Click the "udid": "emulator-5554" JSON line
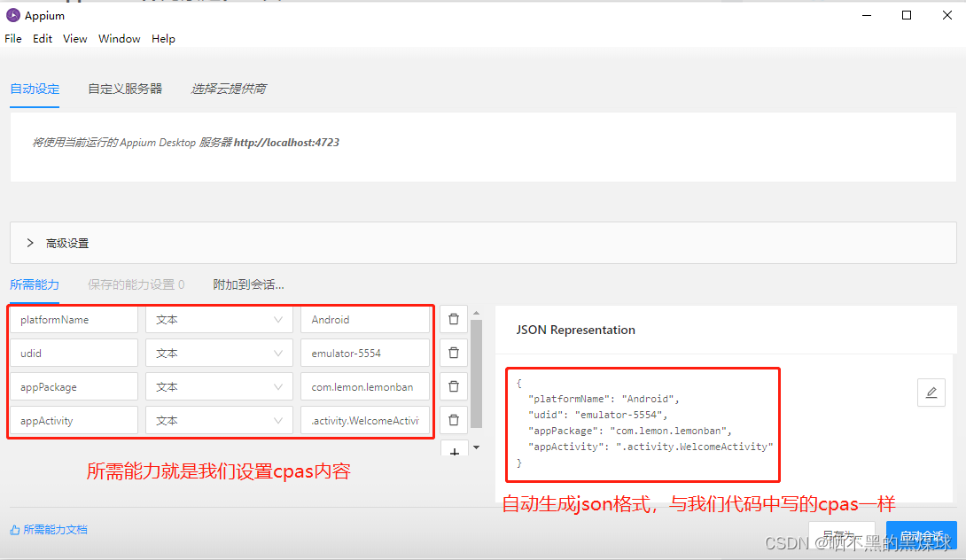 click(597, 415)
